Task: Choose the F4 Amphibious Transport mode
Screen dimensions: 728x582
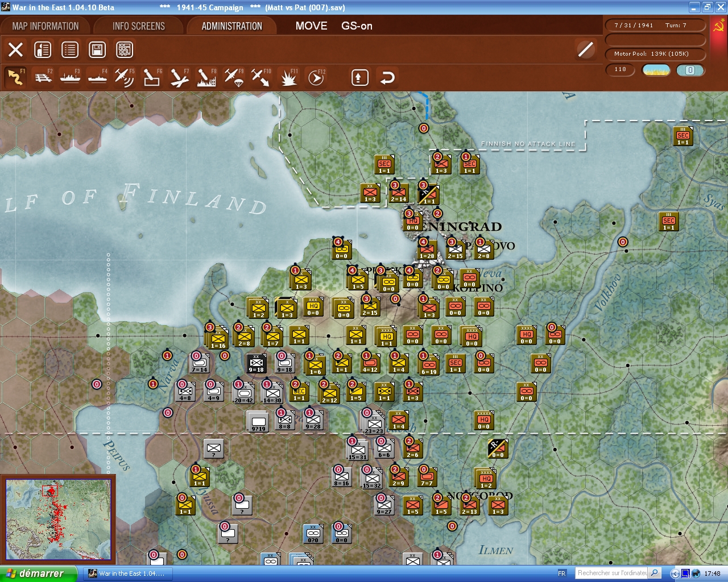Action: coord(97,77)
